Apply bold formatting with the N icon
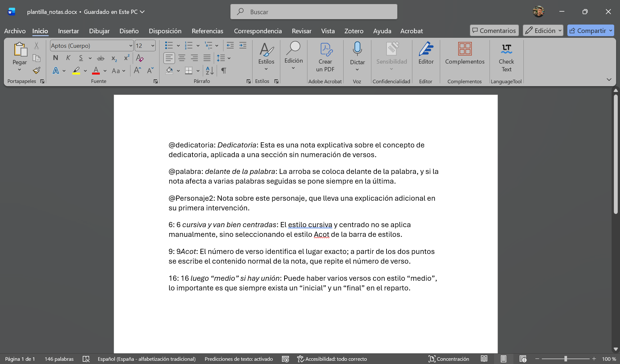Viewport: 620px width, 364px height. (55, 58)
